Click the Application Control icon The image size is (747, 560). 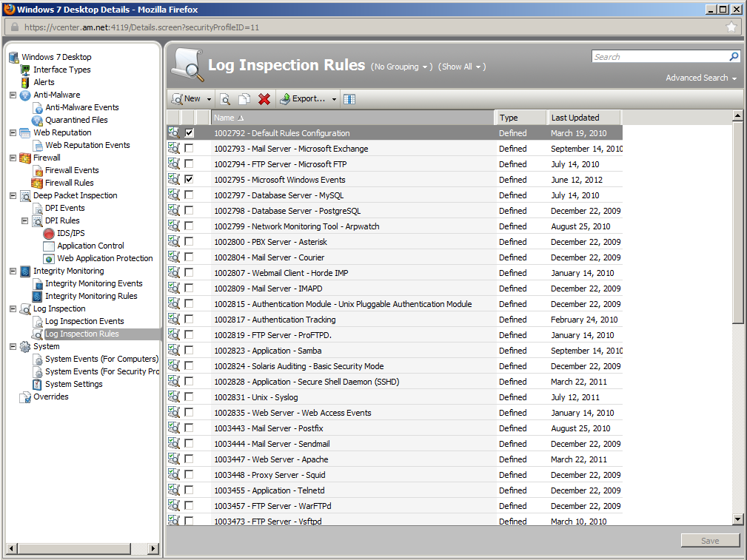[x=49, y=246]
